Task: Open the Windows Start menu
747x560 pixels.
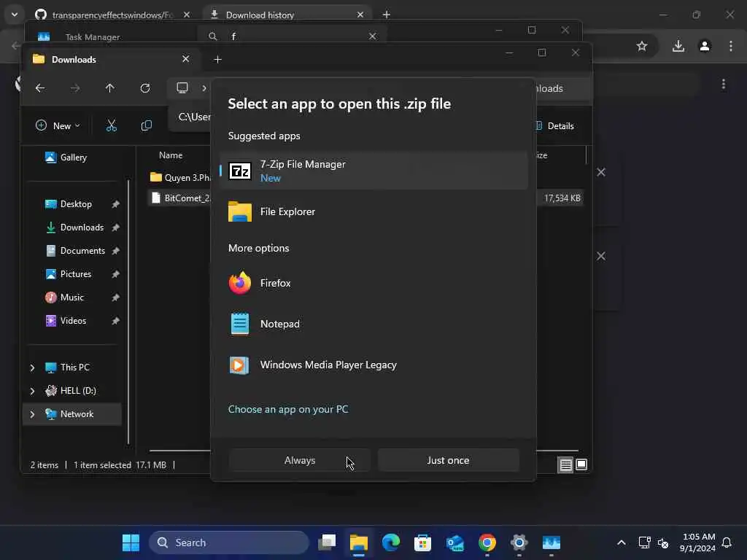Action: tap(131, 542)
